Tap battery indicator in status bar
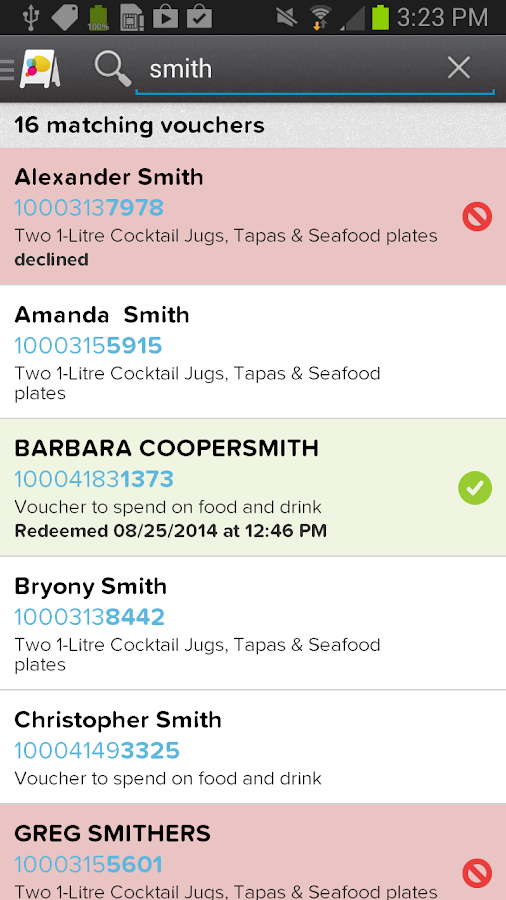This screenshot has width=506, height=900. tap(380, 17)
